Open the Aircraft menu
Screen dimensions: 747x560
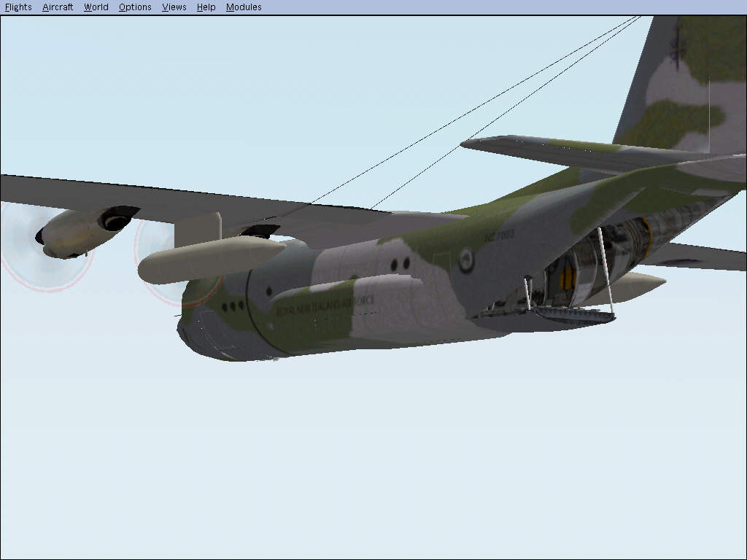coord(58,7)
